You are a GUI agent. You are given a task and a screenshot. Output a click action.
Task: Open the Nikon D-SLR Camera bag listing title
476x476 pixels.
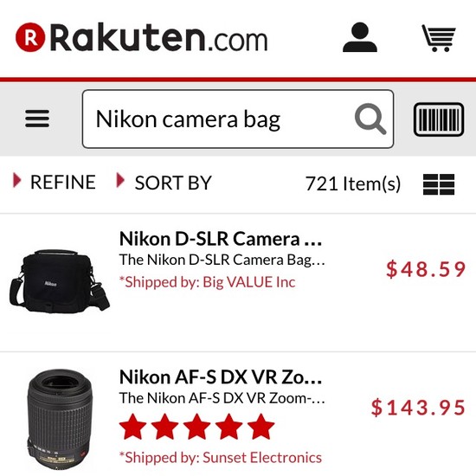click(221, 239)
